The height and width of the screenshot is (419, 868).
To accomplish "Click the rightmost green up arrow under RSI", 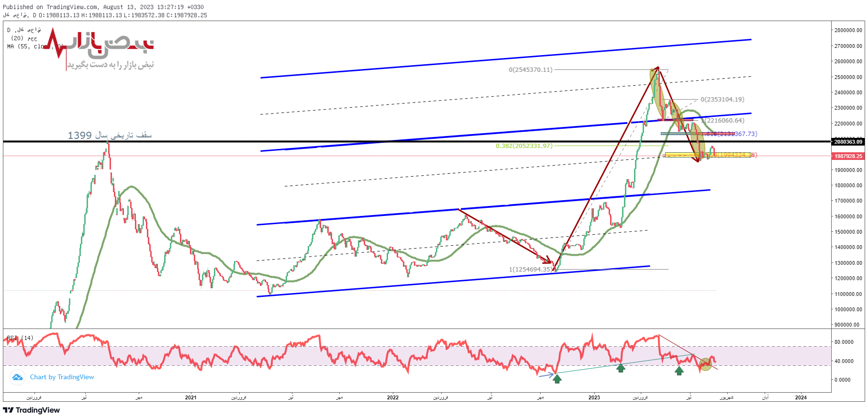I will [x=679, y=370].
